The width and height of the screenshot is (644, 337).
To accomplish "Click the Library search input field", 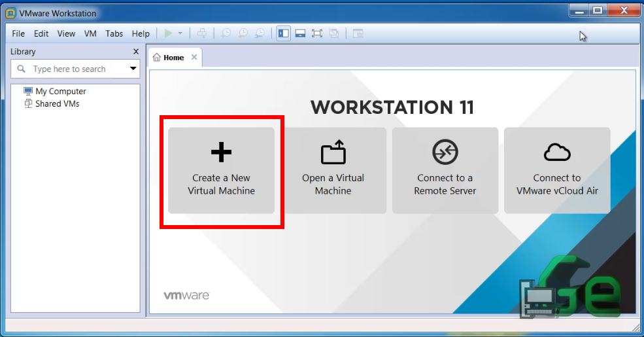I will (x=75, y=69).
